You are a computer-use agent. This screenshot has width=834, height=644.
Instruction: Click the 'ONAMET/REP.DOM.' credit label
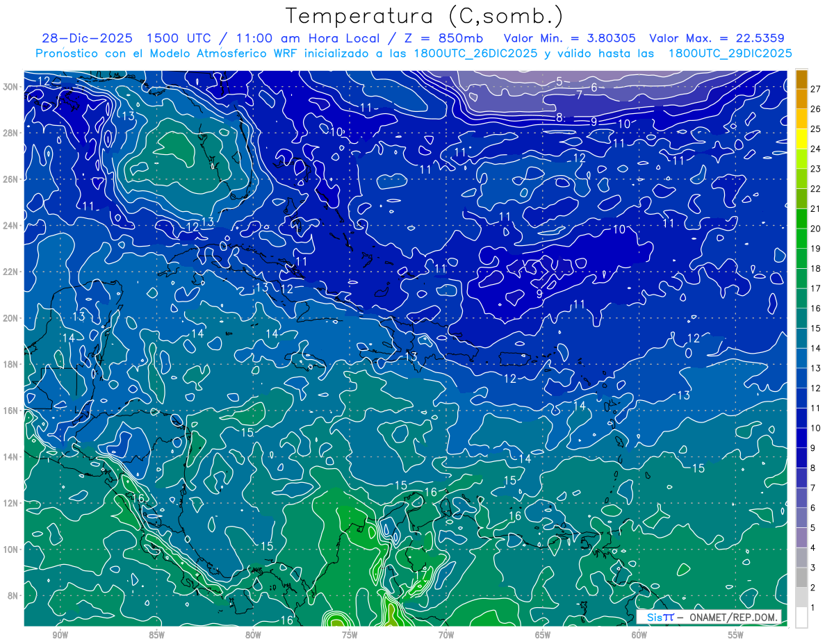(734, 617)
